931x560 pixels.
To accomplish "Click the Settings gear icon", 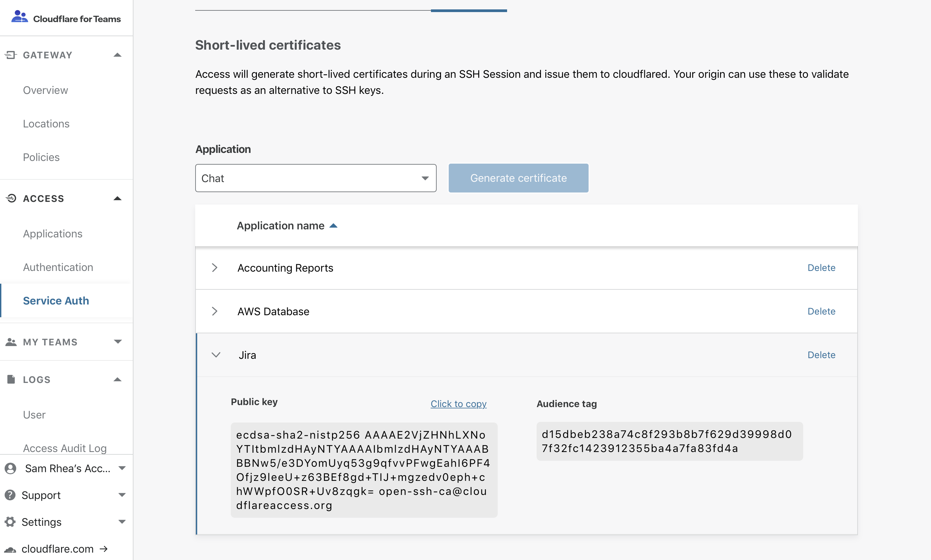I will tap(10, 522).
